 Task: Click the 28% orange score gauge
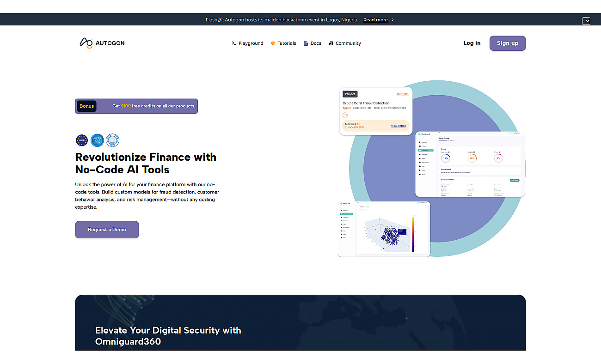click(472, 158)
